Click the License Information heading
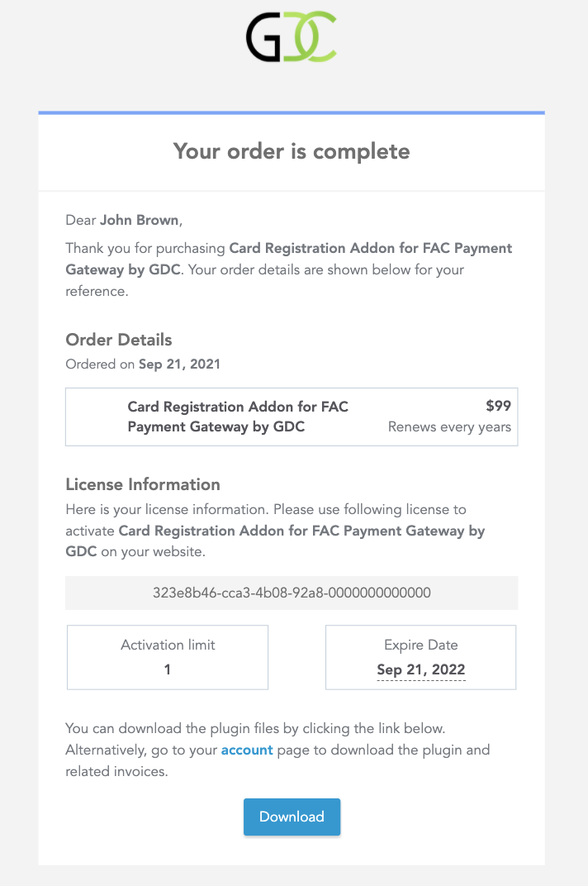The image size is (588, 886). pyautogui.click(x=143, y=484)
